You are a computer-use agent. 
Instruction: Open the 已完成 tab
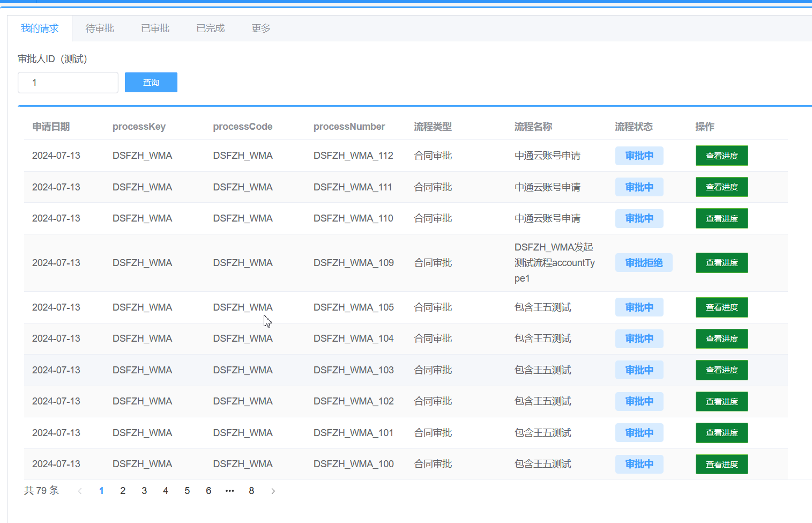[x=211, y=28]
